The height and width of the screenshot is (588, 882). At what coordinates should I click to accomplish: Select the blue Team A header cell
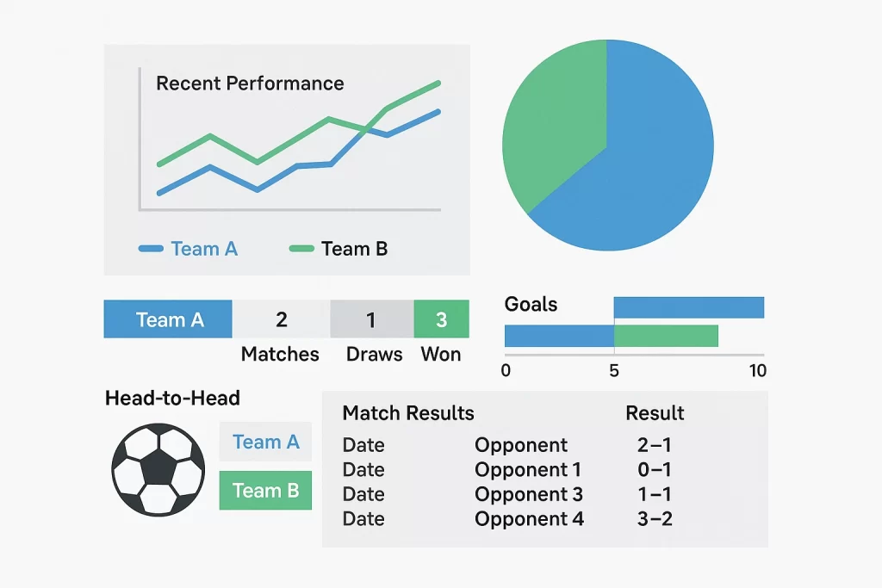point(168,319)
